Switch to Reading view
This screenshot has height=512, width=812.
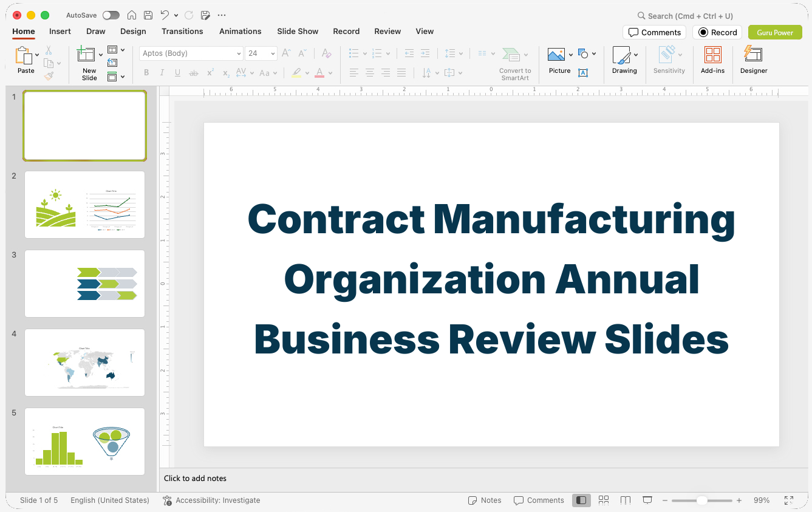tap(626, 500)
